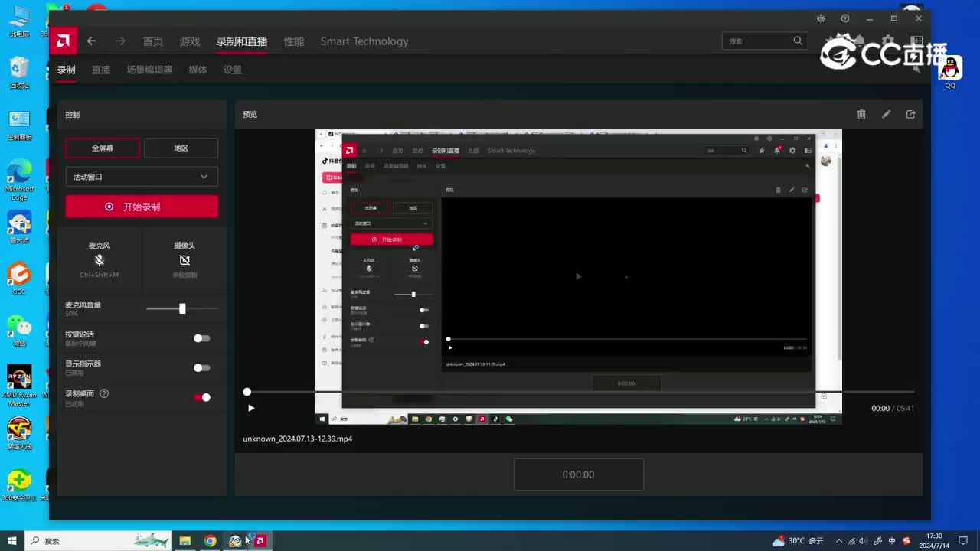Select the 地区 region capture mode

(181, 148)
